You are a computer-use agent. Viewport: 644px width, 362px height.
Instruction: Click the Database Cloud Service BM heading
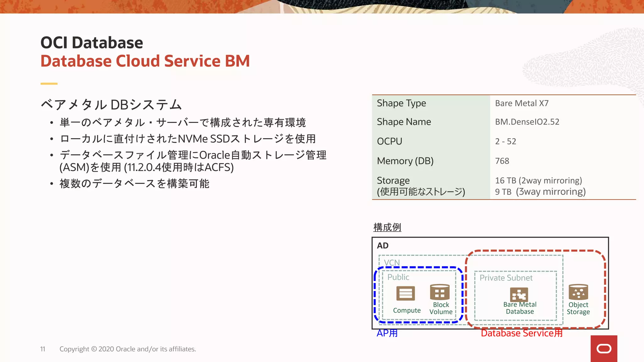tap(145, 61)
